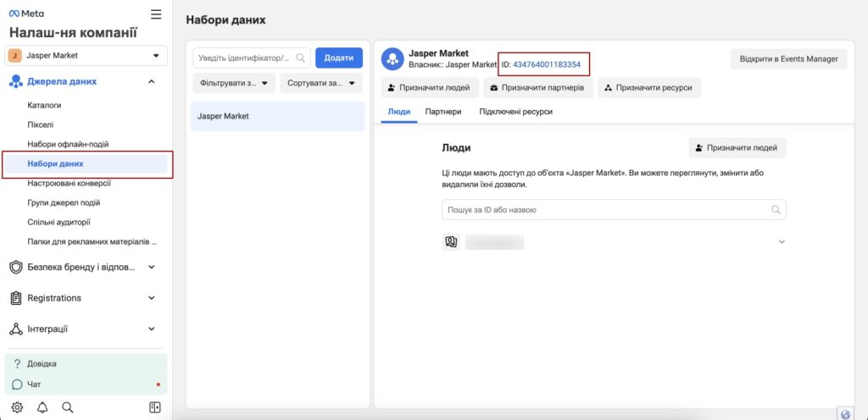
Task: Open the settings gear icon
Action: (x=17, y=408)
